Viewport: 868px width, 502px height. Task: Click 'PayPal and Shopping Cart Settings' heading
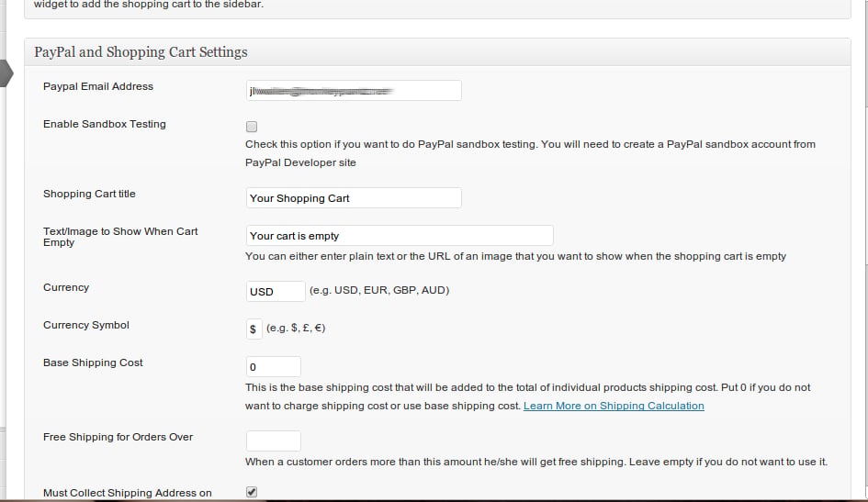[x=141, y=52]
